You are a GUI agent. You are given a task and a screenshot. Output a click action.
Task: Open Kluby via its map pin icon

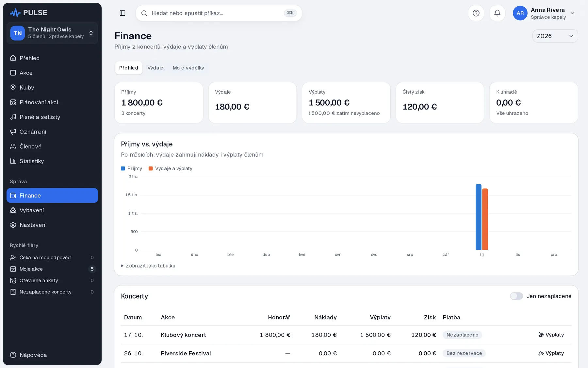click(13, 87)
